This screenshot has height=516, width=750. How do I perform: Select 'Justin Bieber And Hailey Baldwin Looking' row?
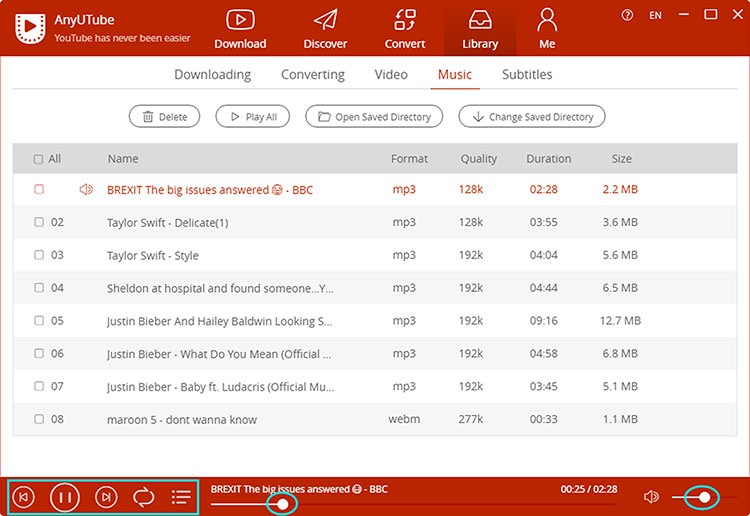tap(375, 320)
